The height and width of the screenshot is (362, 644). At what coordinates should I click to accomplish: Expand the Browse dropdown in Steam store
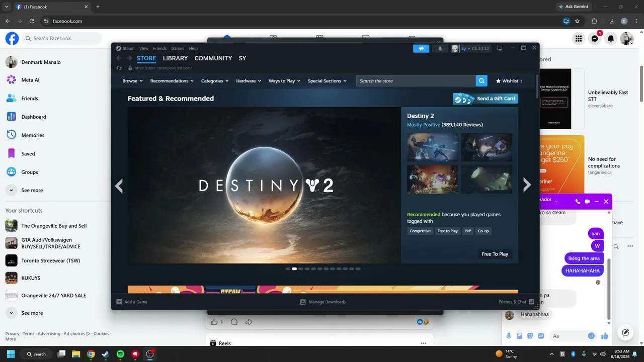(132, 81)
